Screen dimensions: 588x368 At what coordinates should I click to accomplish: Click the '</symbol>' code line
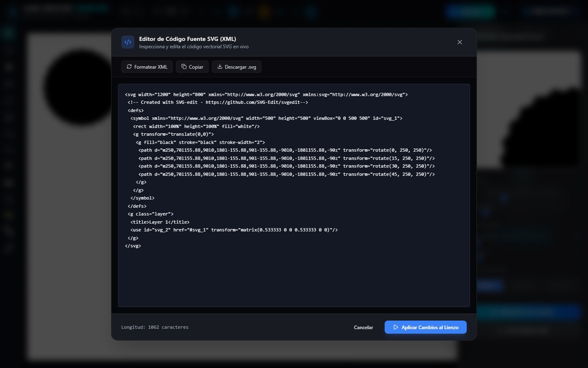coord(143,198)
